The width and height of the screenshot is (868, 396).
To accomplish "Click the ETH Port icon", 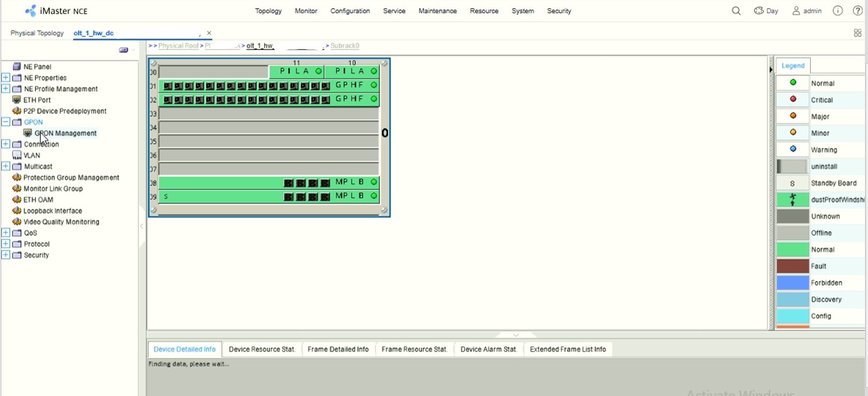I will (x=17, y=99).
